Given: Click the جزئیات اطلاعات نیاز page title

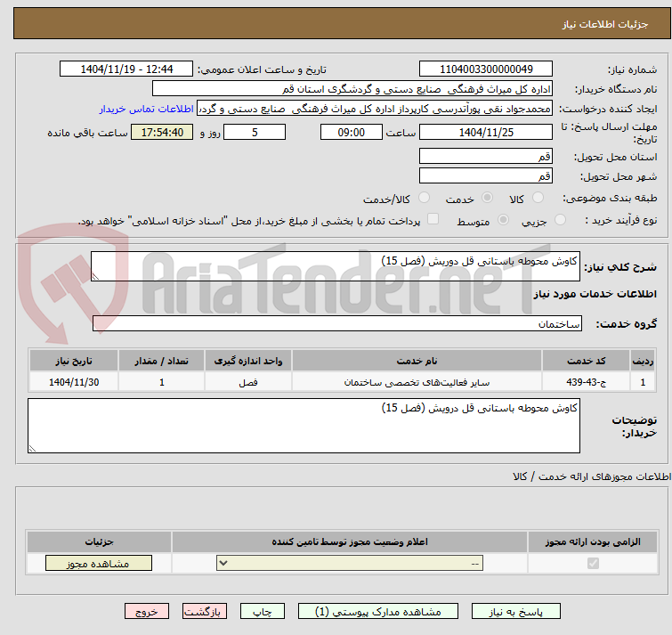Looking at the screenshot, I should click(x=605, y=24).
